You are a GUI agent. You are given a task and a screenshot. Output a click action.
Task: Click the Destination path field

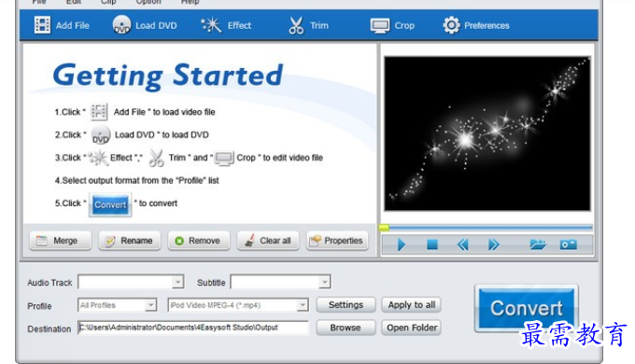click(192, 328)
